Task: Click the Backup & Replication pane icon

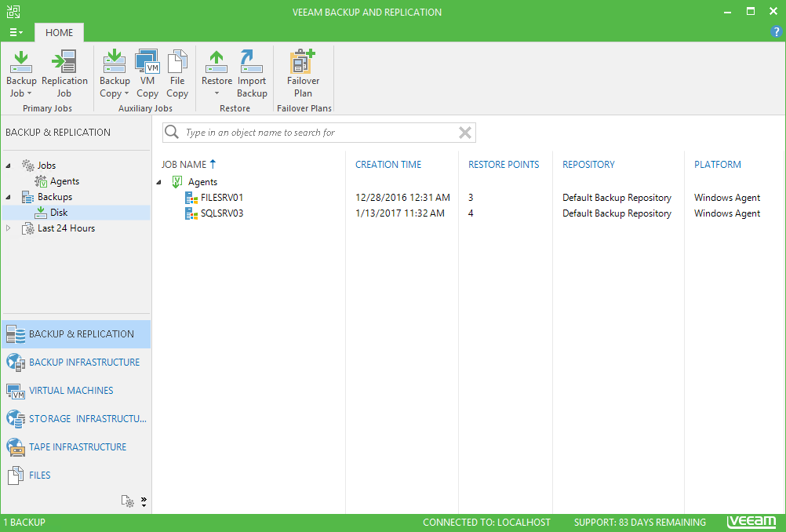Action: 15,334
